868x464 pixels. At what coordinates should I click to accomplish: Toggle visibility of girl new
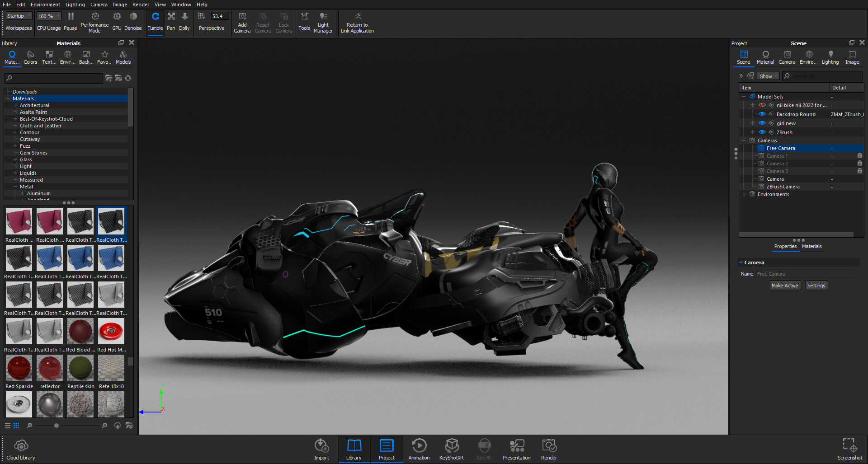(x=762, y=123)
